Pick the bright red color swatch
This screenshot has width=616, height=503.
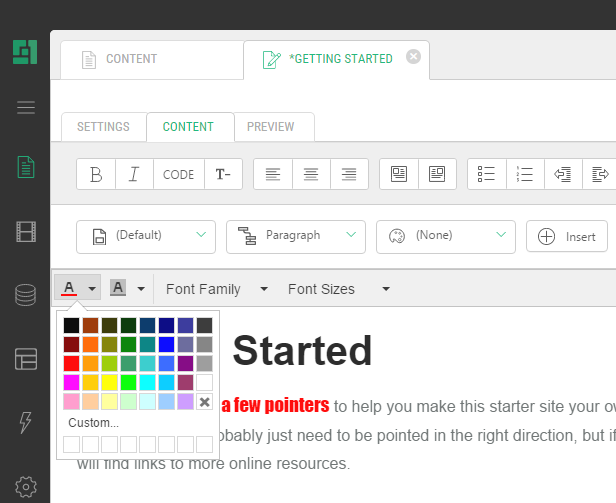(x=72, y=363)
